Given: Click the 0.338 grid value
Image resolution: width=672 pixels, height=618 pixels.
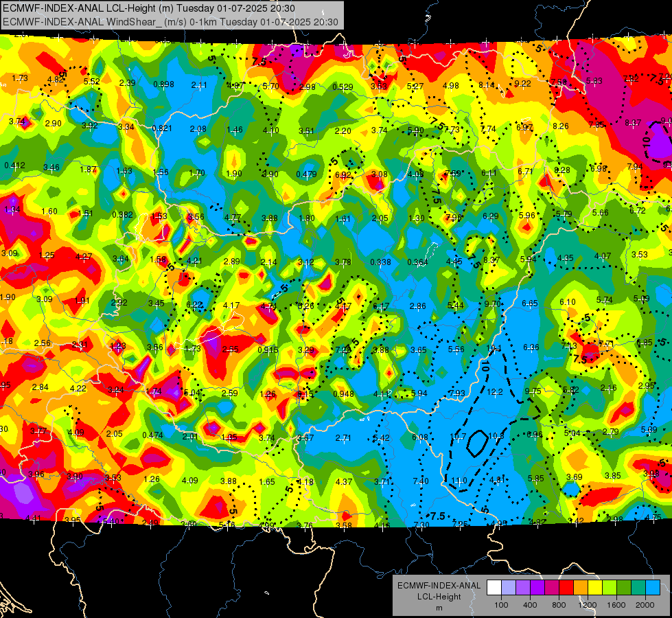Looking at the screenshot, I should 380,262.
